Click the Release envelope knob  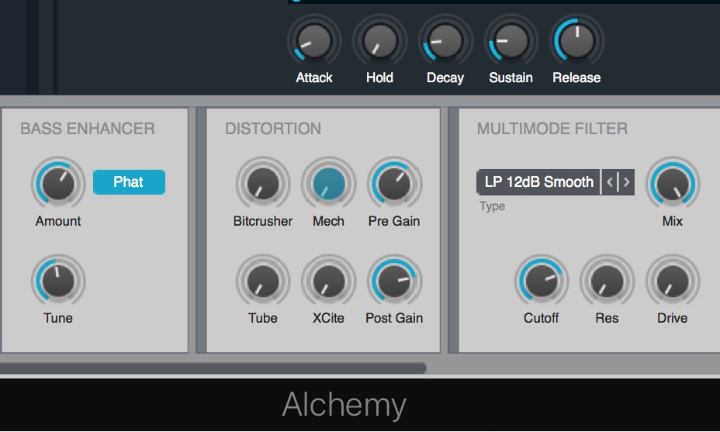pyautogui.click(x=577, y=41)
